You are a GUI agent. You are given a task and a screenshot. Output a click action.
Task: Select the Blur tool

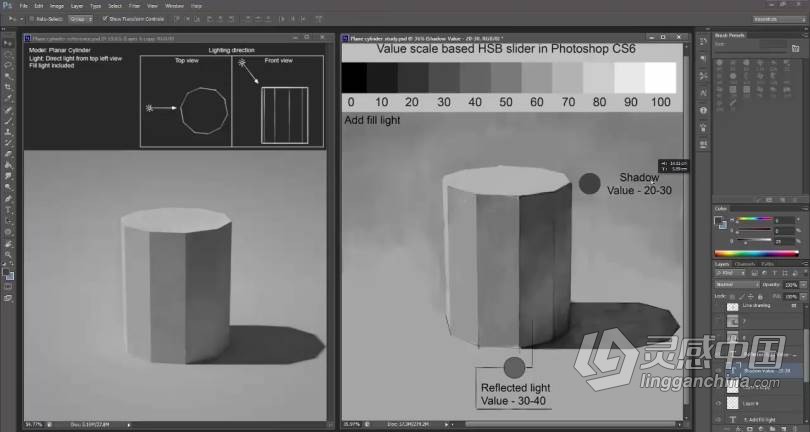(8, 176)
